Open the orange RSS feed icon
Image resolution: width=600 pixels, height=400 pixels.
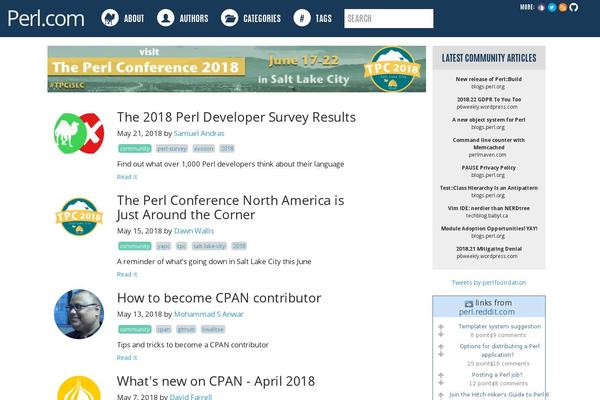562,7
